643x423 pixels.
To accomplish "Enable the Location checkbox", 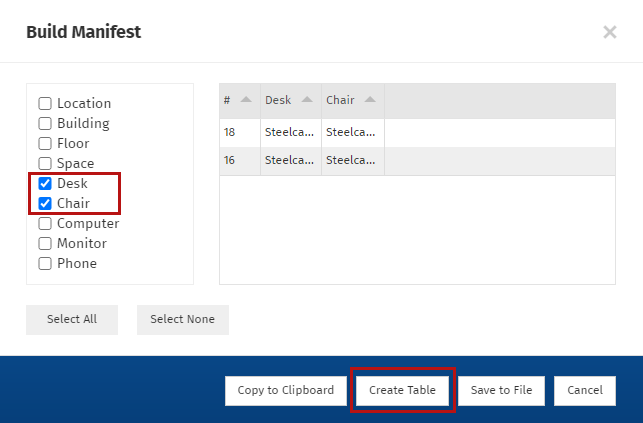I will click(45, 104).
